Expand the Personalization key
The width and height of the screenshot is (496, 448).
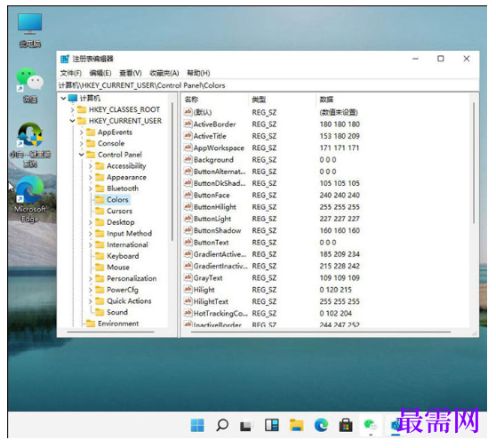(x=90, y=279)
